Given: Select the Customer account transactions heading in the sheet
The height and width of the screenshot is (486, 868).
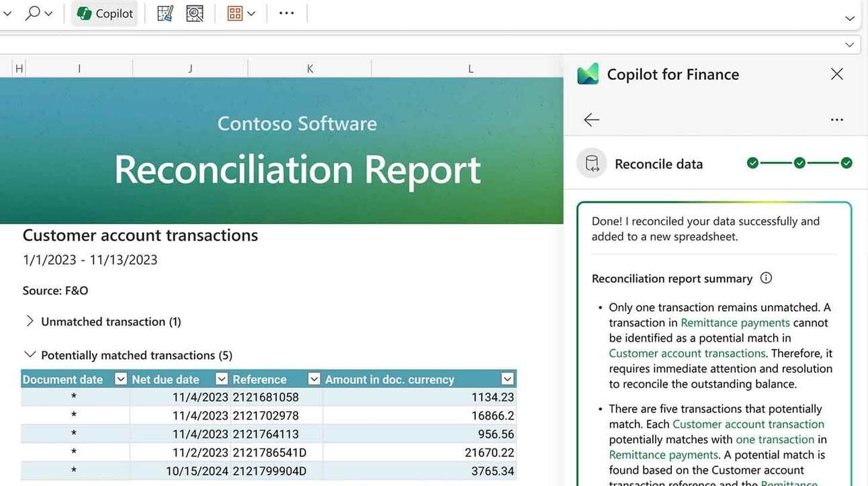Looking at the screenshot, I should [x=140, y=236].
